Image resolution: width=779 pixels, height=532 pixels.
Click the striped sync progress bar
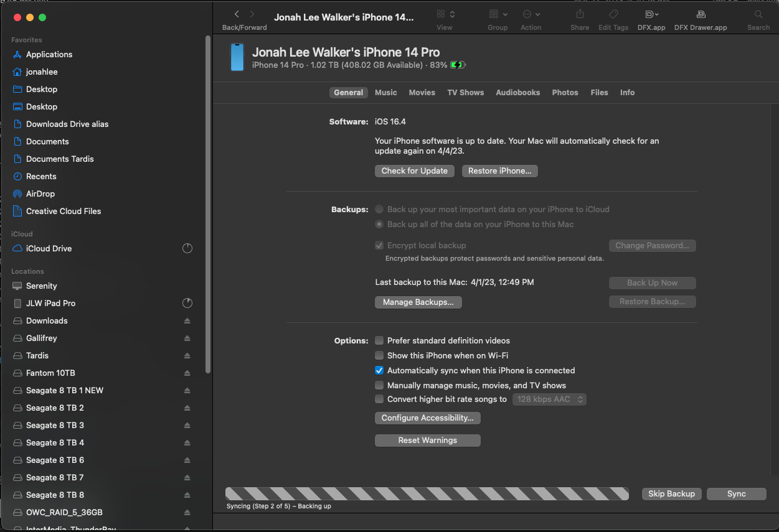(427, 494)
